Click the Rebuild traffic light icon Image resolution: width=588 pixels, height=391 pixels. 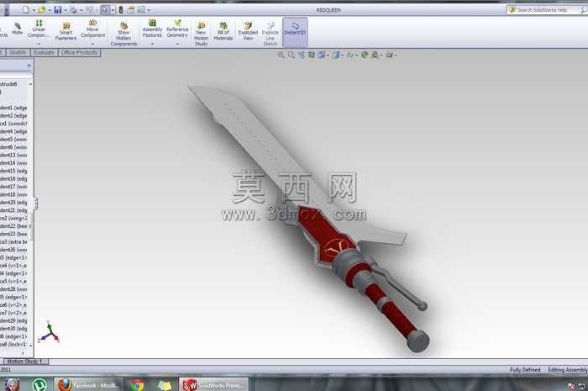tap(121, 10)
